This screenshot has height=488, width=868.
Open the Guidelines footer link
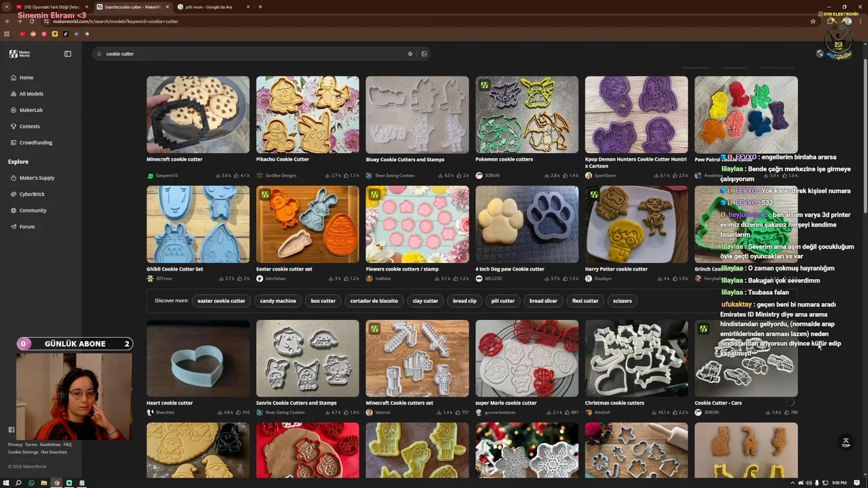50,445
